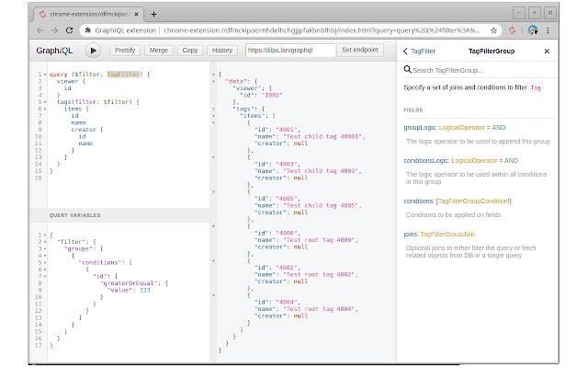Click "Test child tag 40001" in results
The height and width of the screenshot is (368, 588).
322,137
